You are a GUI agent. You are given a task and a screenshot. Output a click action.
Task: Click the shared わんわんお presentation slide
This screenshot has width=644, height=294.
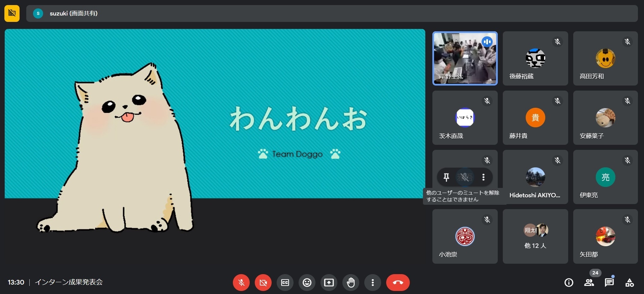(215, 114)
